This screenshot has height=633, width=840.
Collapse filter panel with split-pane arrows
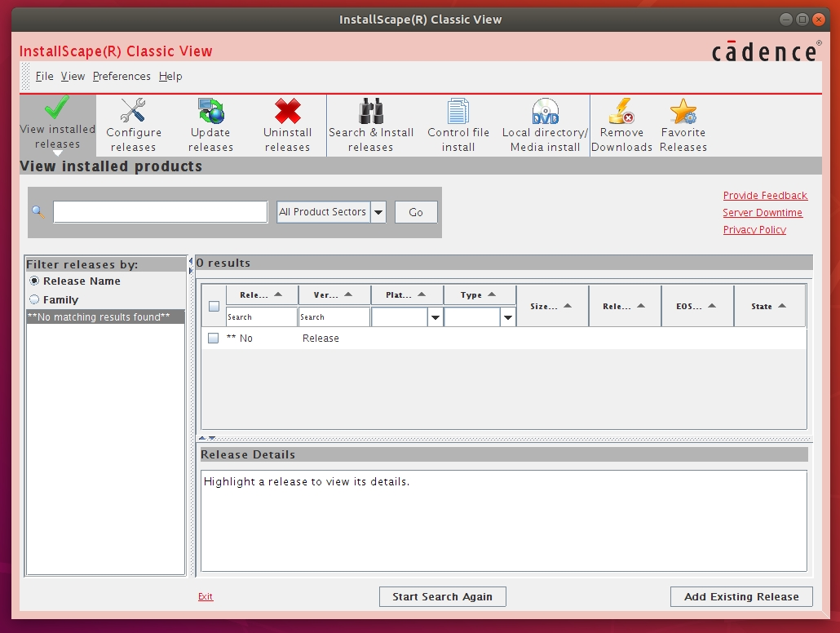tap(190, 265)
